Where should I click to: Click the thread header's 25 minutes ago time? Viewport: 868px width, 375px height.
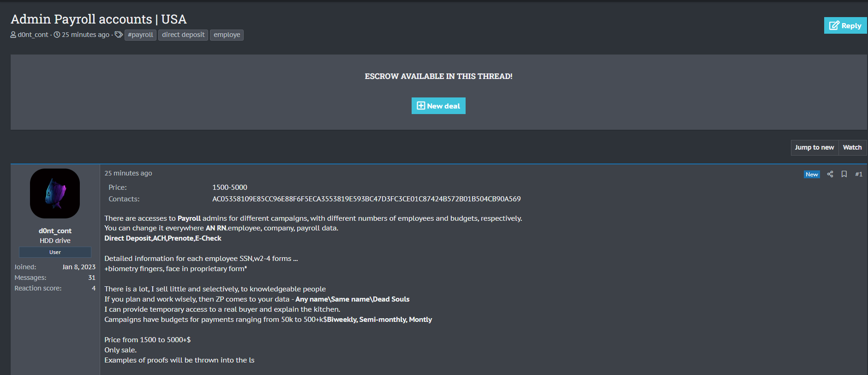[x=85, y=35]
